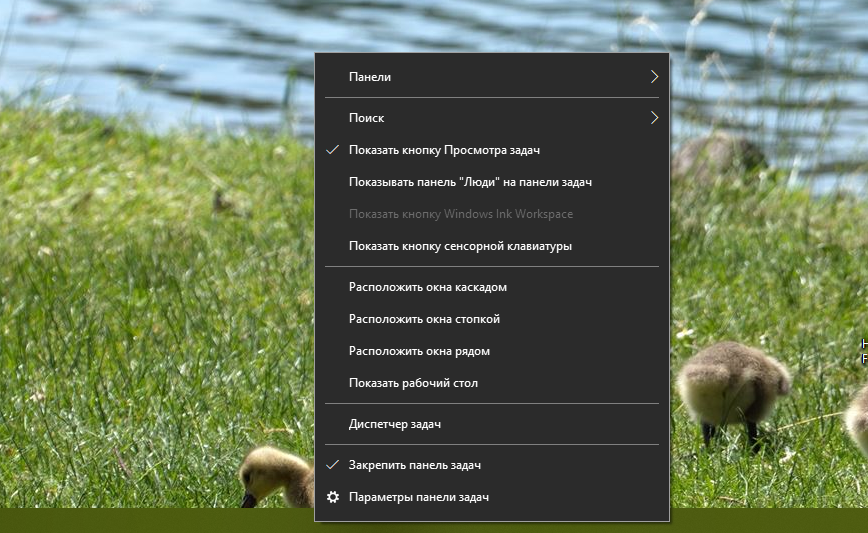Image resolution: width=868 pixels, height=533 pixels.
Task: Select Расположить окна каскадом
Action: [x=492, y=287]
